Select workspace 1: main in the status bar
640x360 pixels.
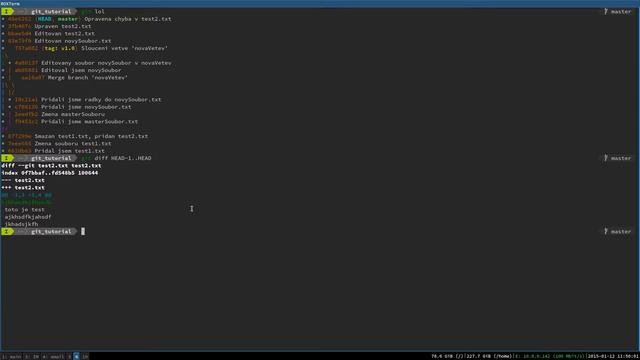[11, 356]
